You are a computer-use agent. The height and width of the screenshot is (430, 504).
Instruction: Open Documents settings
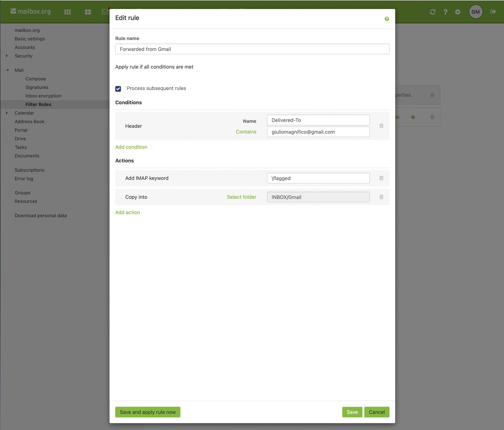27,156
